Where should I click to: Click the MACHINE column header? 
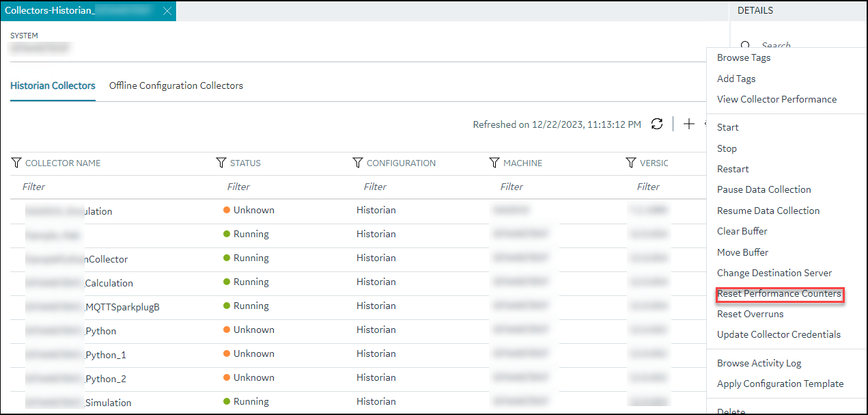point(522,163)
